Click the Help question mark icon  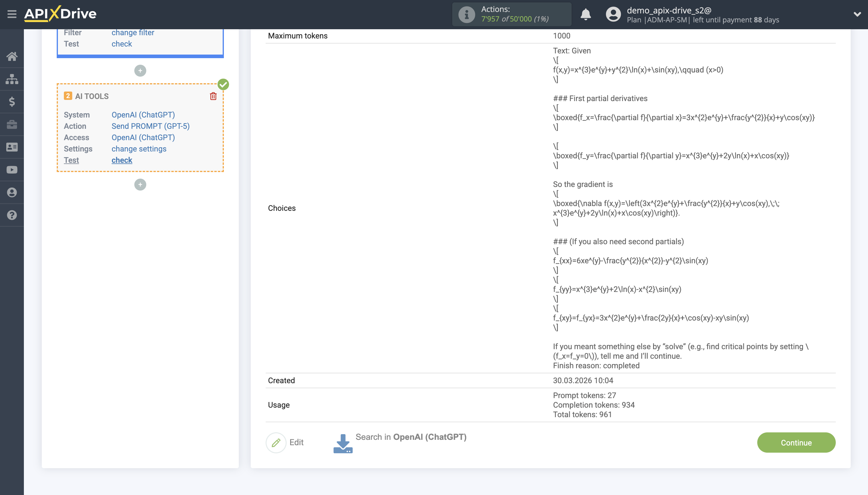click(12, 215)
